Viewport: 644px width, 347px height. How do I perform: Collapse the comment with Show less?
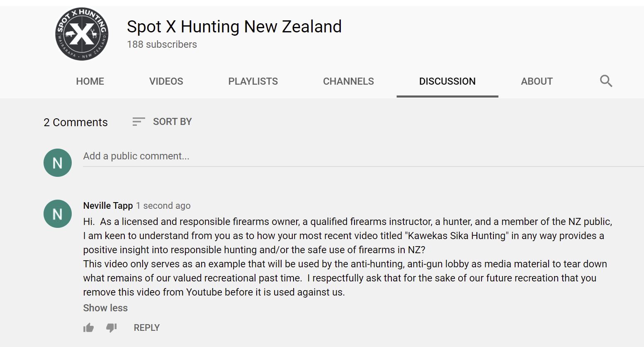105,308
